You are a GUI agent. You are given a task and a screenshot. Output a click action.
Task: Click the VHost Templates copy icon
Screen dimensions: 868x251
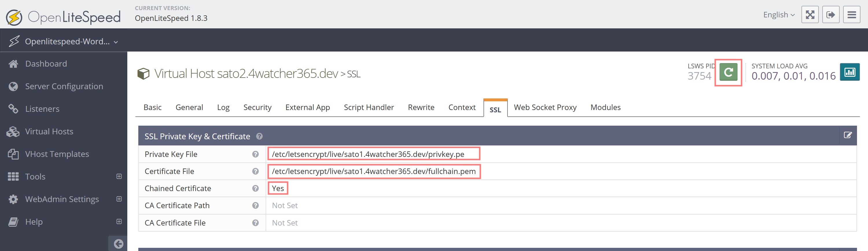[13, 154]
